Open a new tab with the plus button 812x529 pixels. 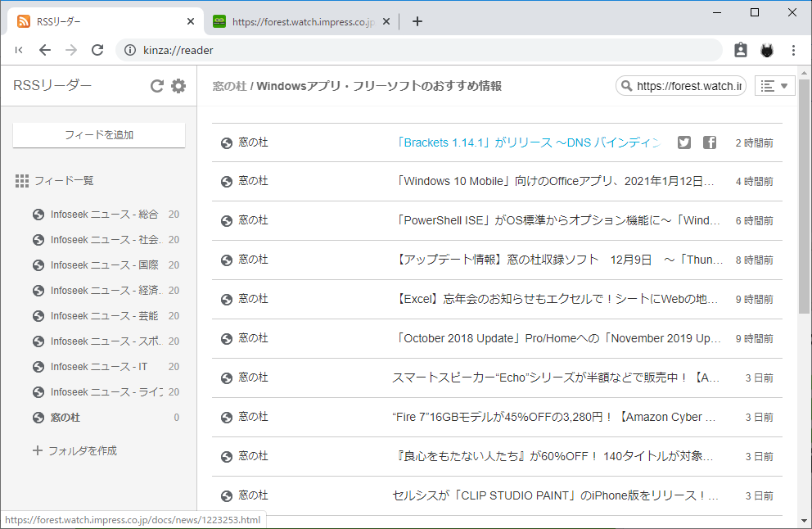417,21
